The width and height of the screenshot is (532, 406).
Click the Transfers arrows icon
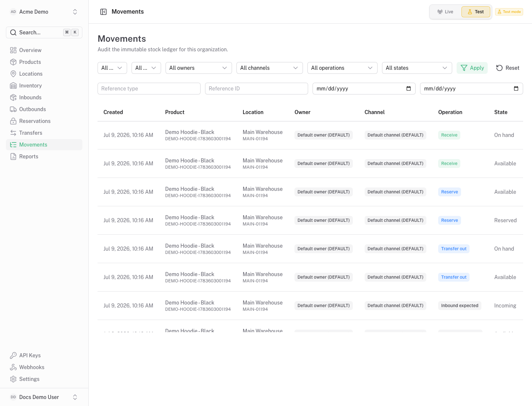13,133
